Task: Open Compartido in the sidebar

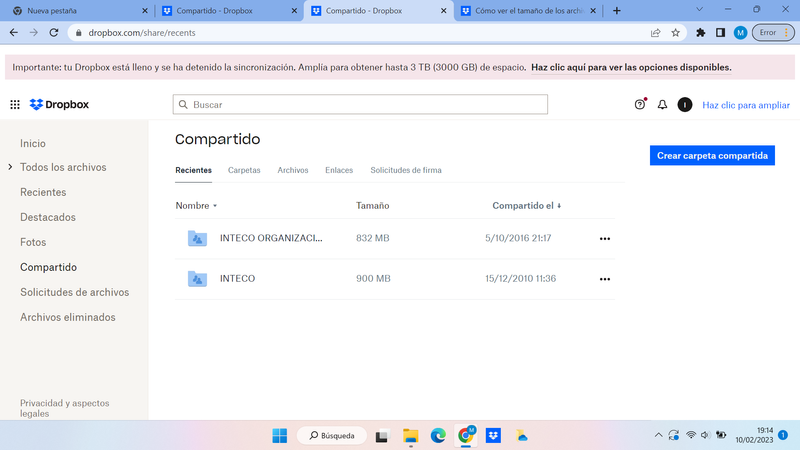Action: (x=48, y=267)
